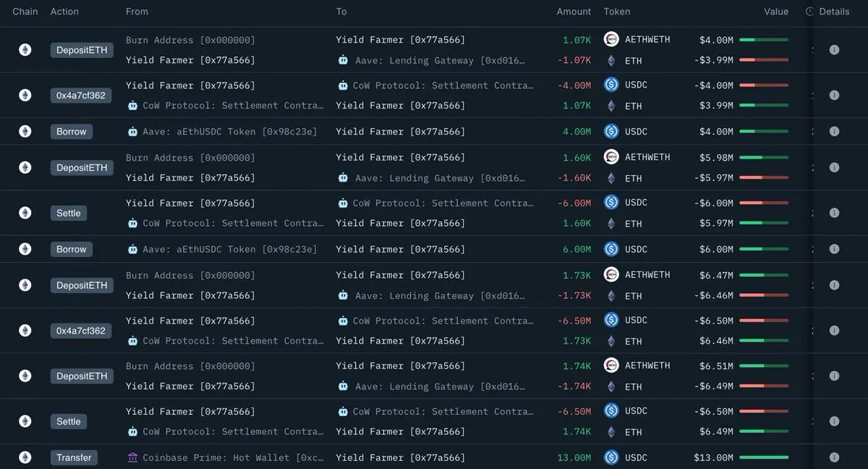
Task: Select the Token column header
Action: tap(617, 12)
